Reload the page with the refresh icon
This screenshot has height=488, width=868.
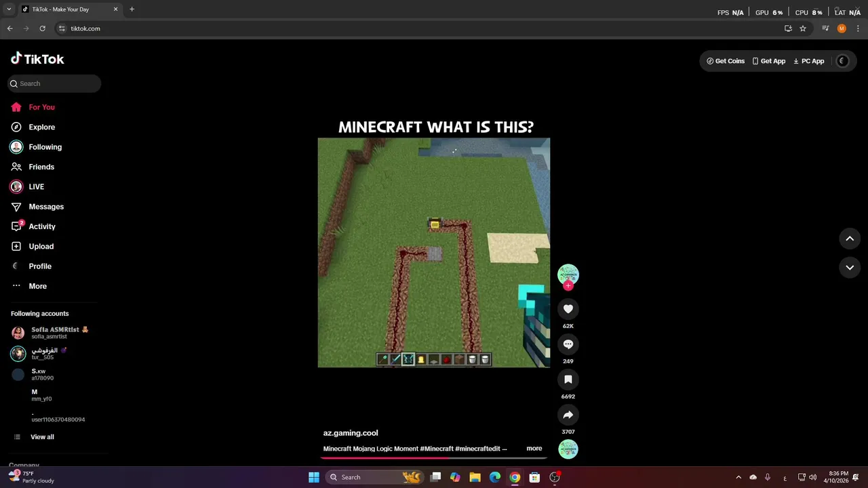click(x=42, y=28)
